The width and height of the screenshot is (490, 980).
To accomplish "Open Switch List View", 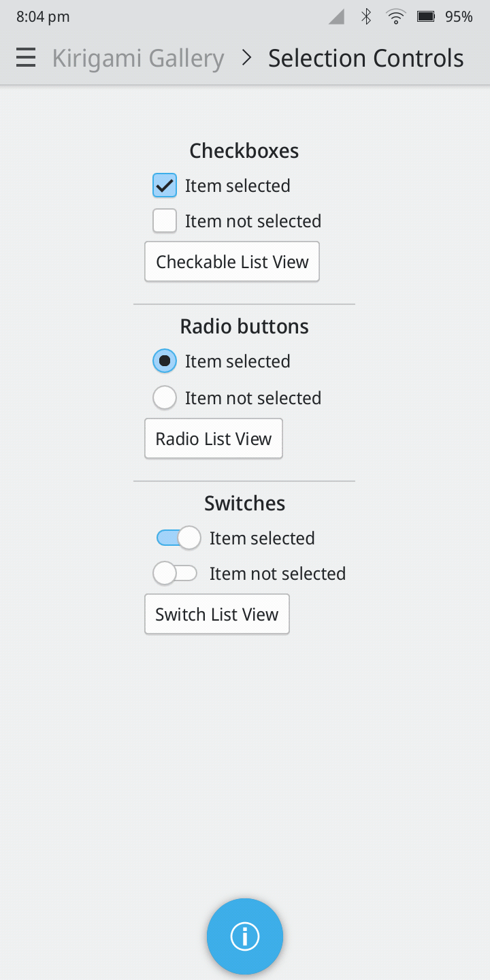I will [x=217, y=615].
